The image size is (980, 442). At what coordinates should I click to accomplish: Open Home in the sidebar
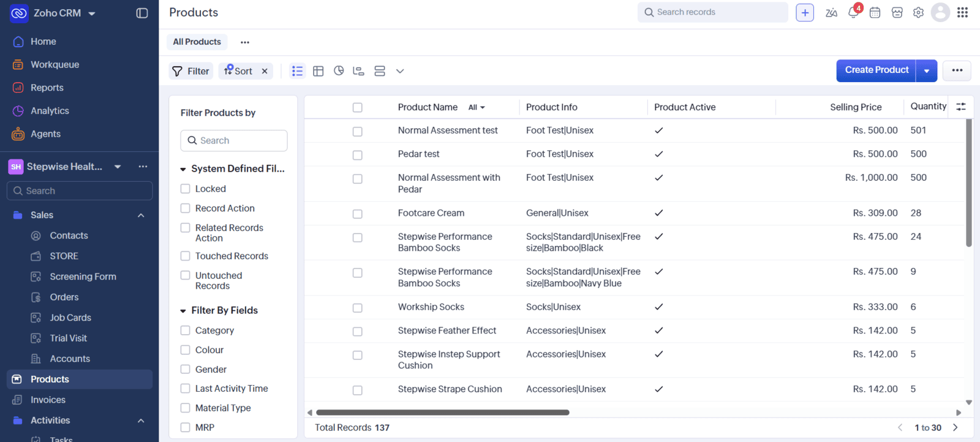pos(43,42)
